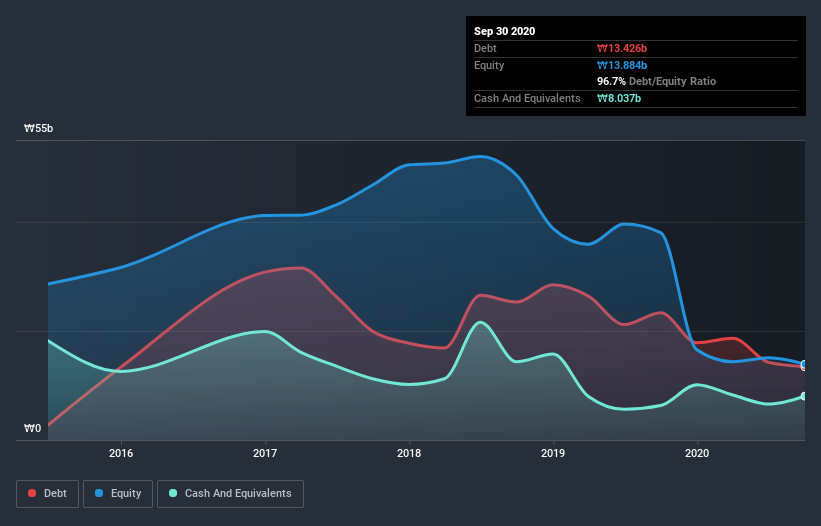Toggle the Equity series legend button
This screenshot has height=526, width=821.
[118, 494]
